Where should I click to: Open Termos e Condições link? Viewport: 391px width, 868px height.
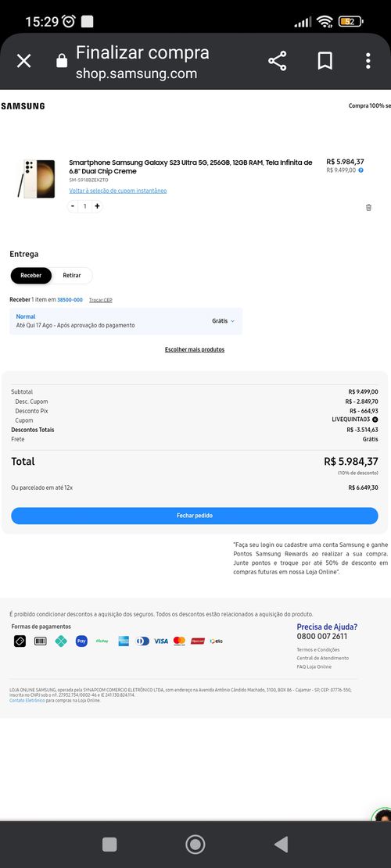(x=318, y=650)
